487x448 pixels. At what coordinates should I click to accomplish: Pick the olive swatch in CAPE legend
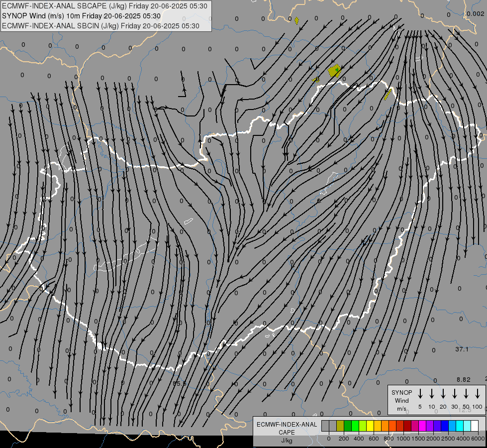click(340, 426)
